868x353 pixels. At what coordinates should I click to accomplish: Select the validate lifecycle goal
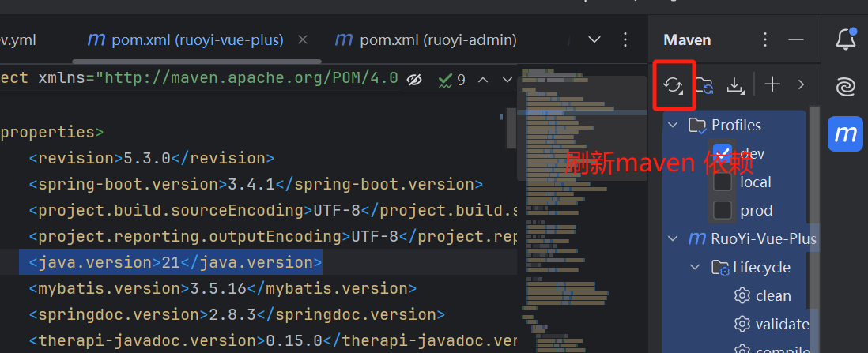click(x=772, y=325)
